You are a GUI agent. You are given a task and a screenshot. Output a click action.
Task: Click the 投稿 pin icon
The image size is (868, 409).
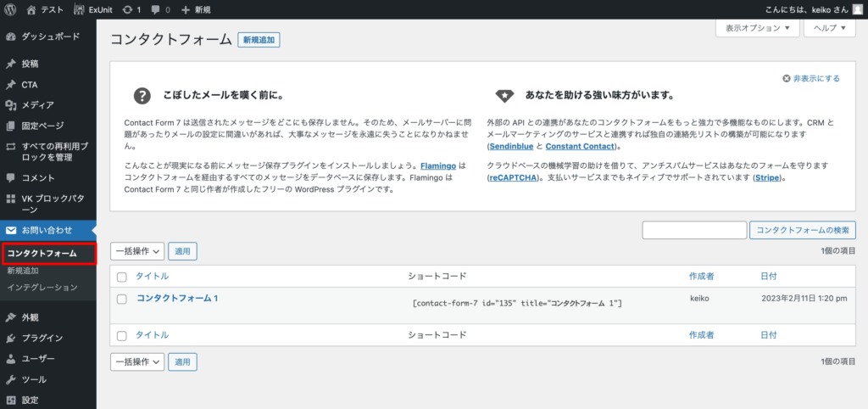(x=10, y=64)
